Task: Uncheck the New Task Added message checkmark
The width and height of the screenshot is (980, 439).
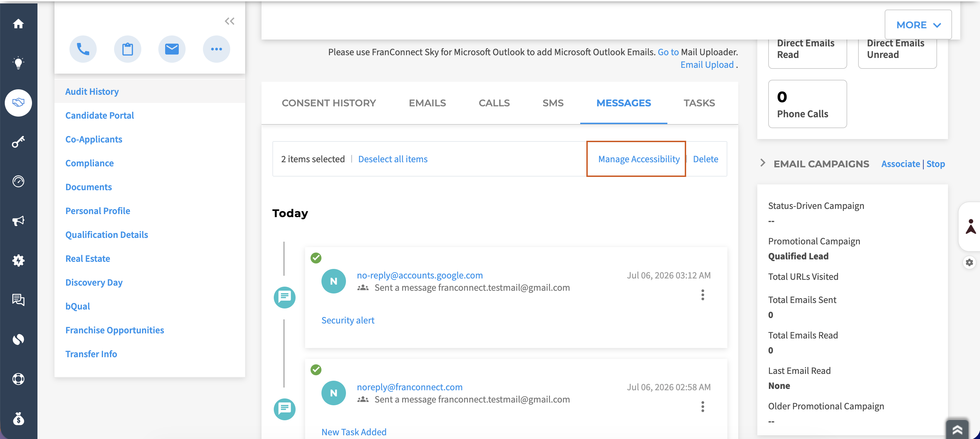Action: point(316,370)
